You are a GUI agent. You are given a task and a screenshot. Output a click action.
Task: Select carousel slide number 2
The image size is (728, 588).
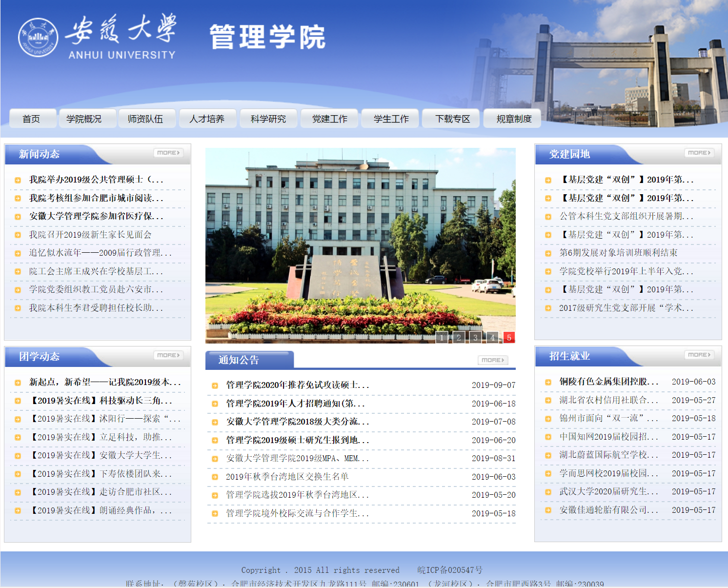click(x=458, y=337)
